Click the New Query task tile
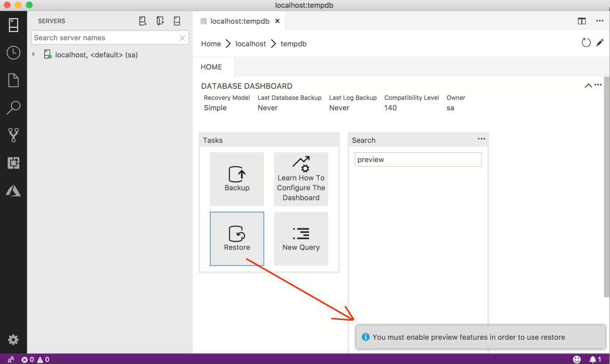The width and height of the screenshot is (610, 364). click(x=301, y=239)
